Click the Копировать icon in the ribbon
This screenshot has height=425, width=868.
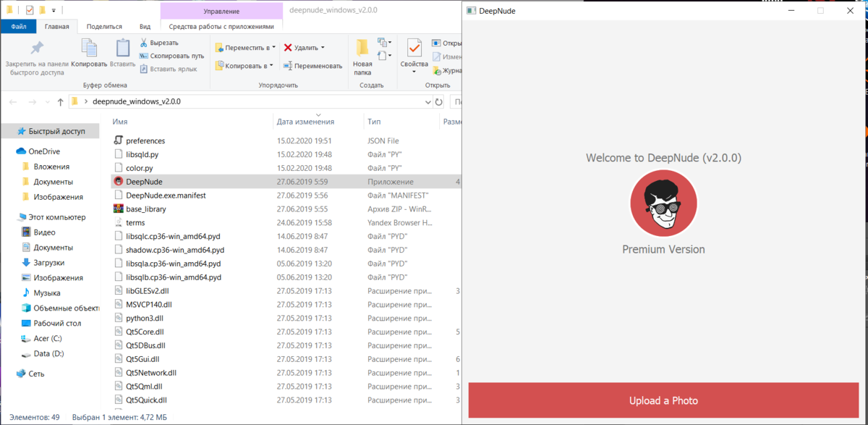point(89,48)
